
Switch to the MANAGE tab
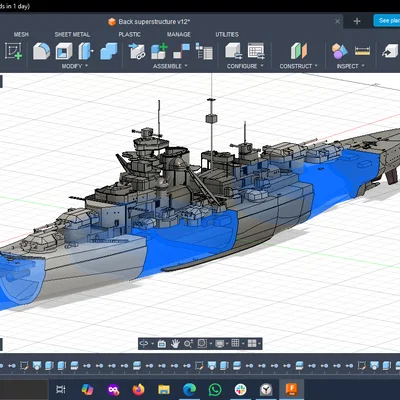179,34
